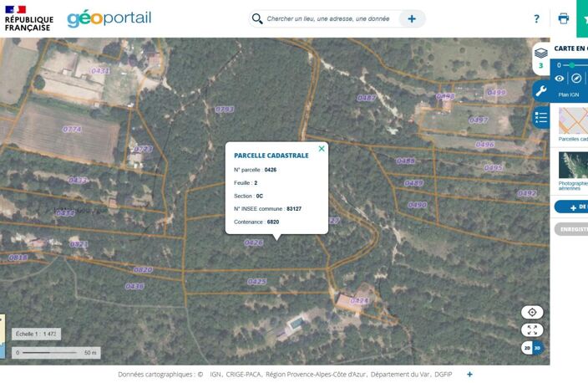Click the Plan IGN compass info icon
This screenshot has width=588, height=383.
(x=576, y=78)
